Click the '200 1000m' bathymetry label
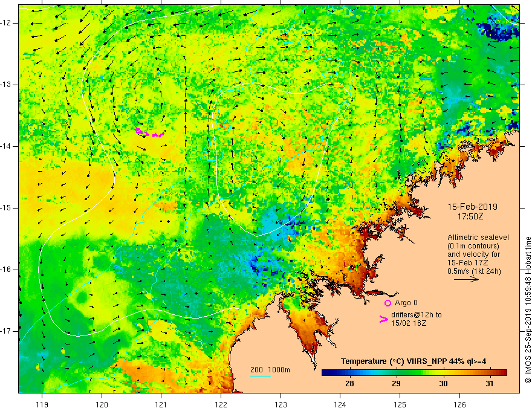532x411 pixels. tap(270, 370)
